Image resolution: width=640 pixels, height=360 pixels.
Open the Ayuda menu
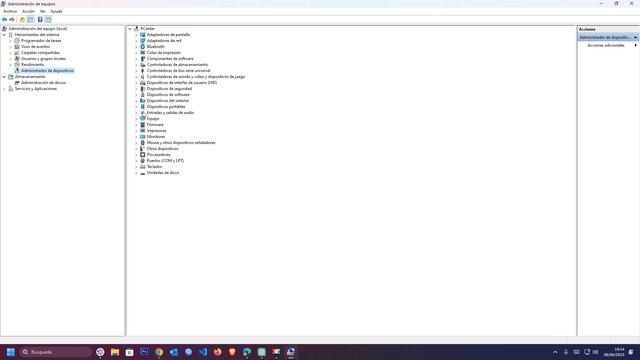pos(56,11)
